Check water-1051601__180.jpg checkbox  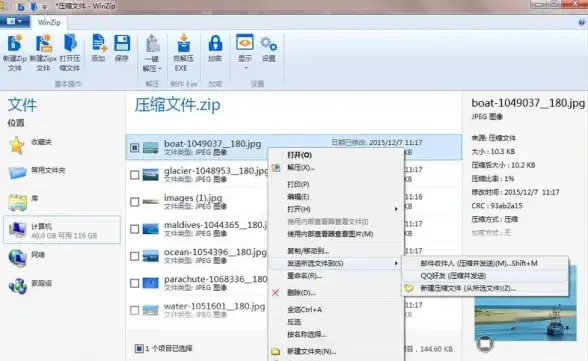tap(135, 310)
